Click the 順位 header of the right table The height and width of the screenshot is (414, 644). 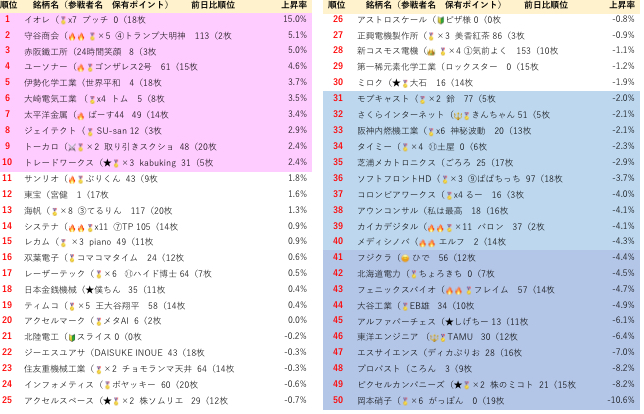(x=336, y=5)
